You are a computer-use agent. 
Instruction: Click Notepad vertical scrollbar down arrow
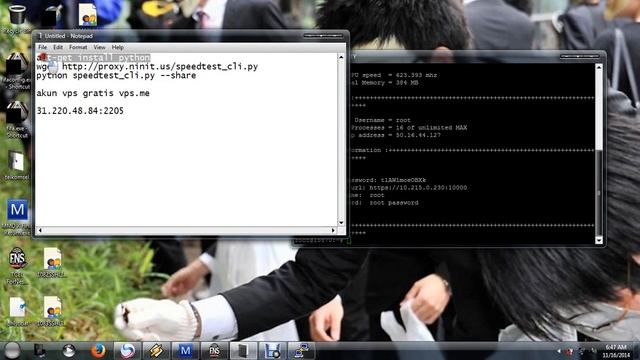coord(341,223)
